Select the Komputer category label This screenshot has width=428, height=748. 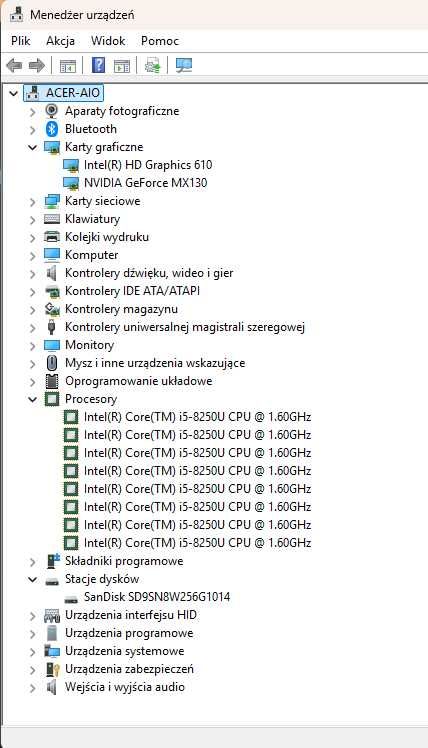coord(92,255)
